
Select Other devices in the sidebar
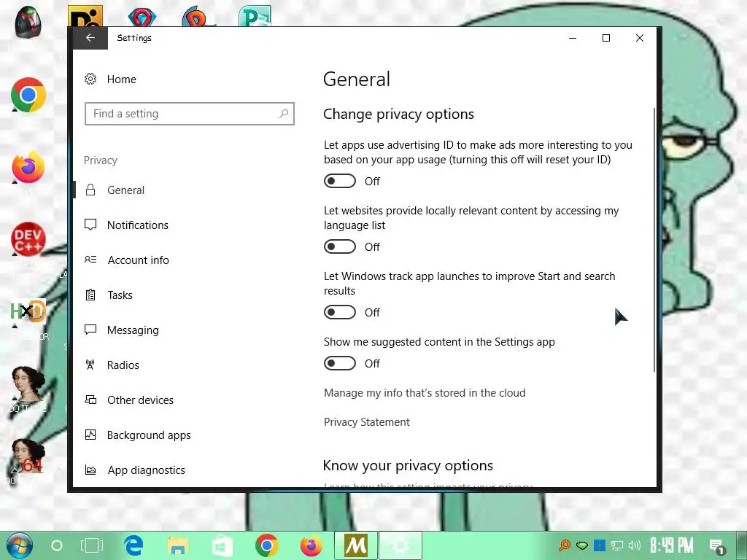click(x=140, y=400)
